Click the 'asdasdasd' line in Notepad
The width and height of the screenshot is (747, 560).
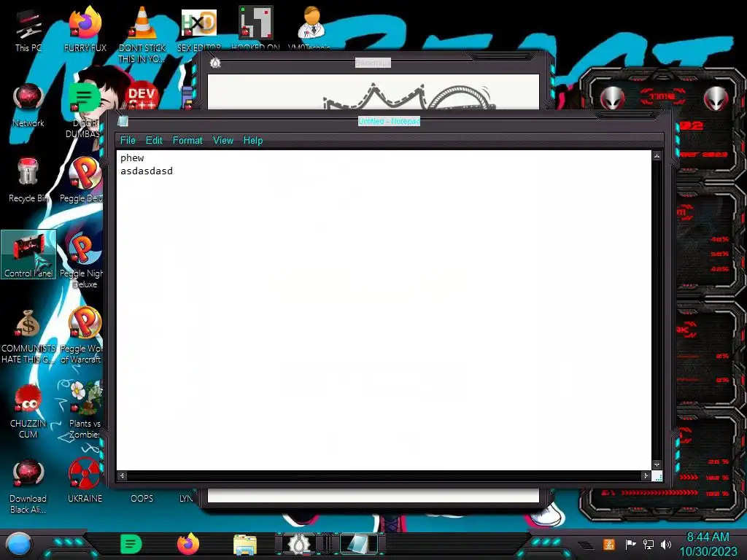[x=146, y=171]
